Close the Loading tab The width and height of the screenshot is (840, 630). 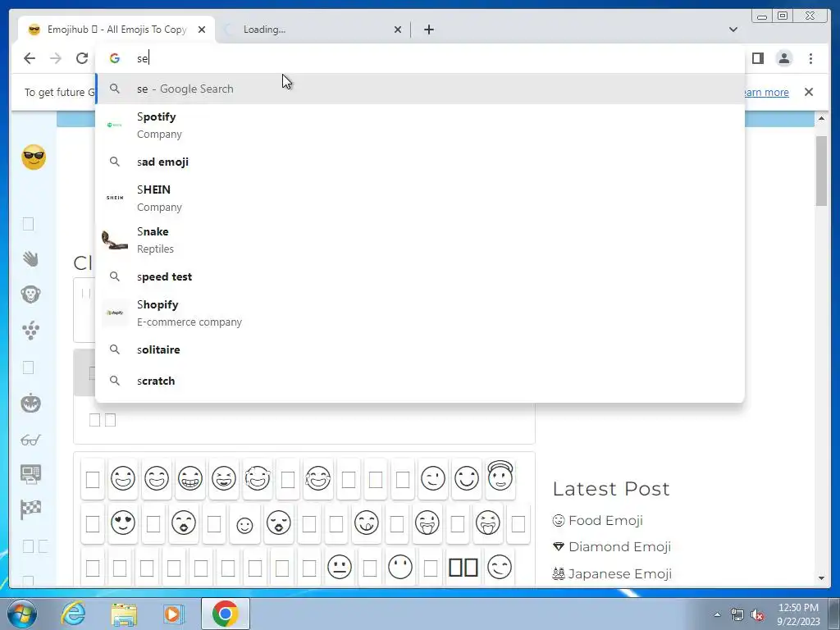click(x=398, y=30)
